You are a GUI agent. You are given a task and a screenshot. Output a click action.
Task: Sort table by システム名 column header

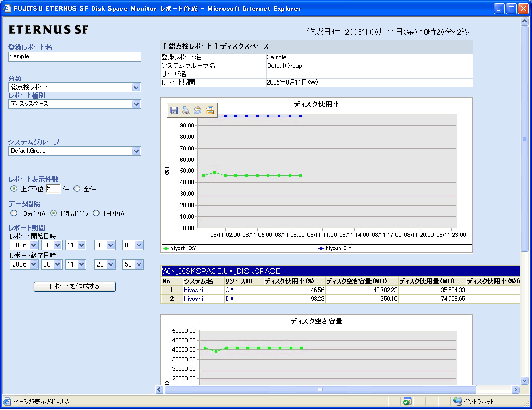coord(198,282)
